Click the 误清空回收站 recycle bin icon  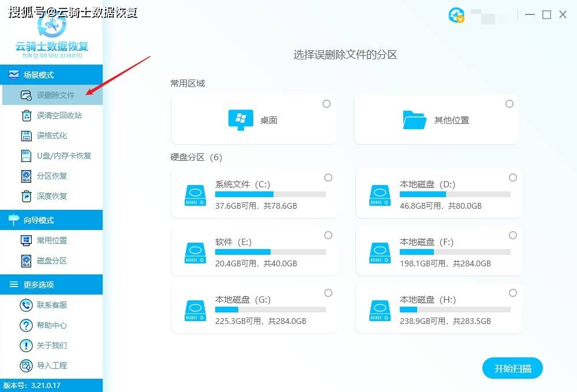(x=27, y=115)
